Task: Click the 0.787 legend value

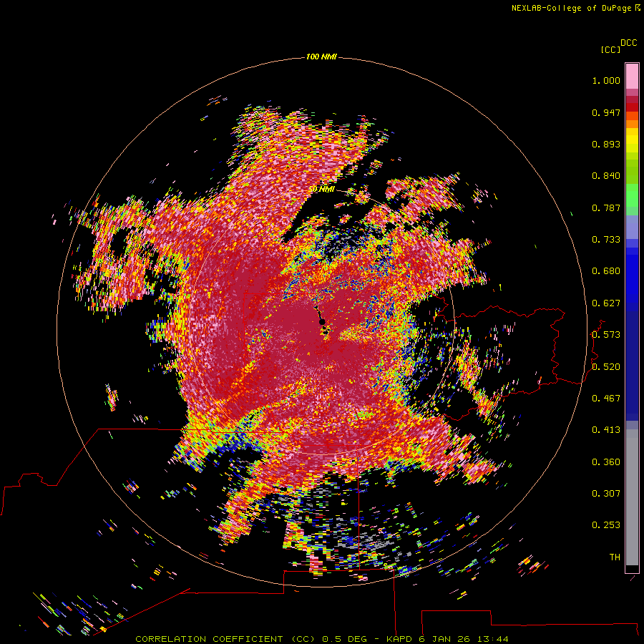Action: (606, 208)
